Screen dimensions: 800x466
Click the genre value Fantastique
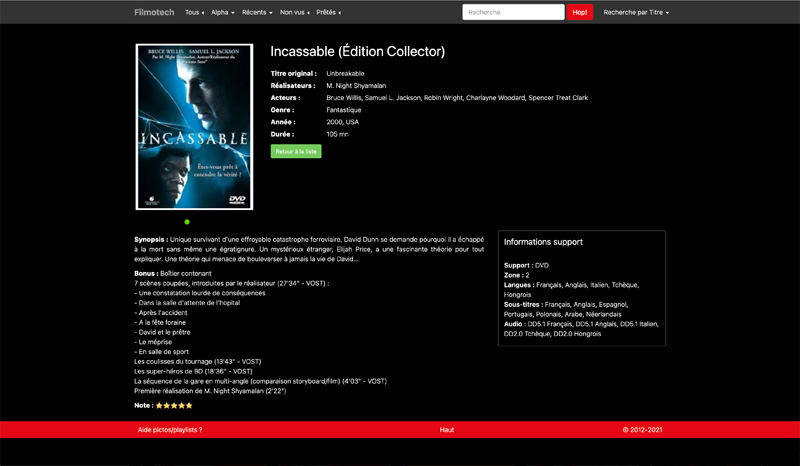(344, 110)
